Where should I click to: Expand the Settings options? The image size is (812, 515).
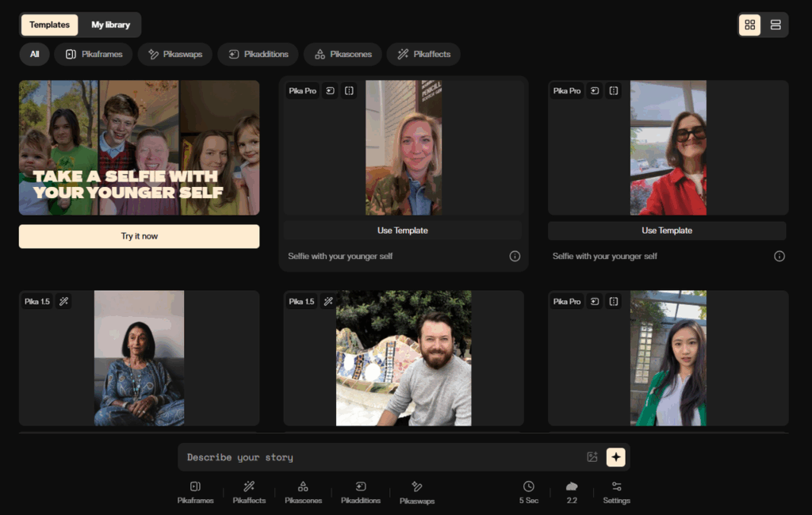click(x=616, y=492)
